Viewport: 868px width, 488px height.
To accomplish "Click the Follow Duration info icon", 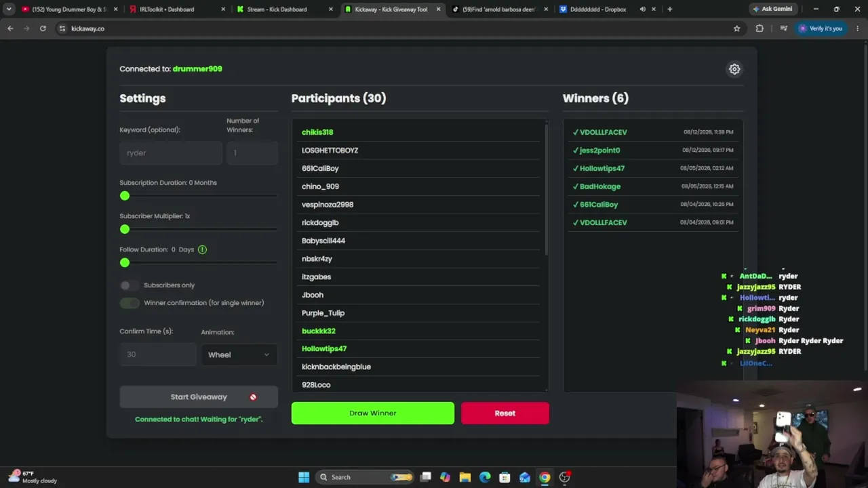I will 202,249.
